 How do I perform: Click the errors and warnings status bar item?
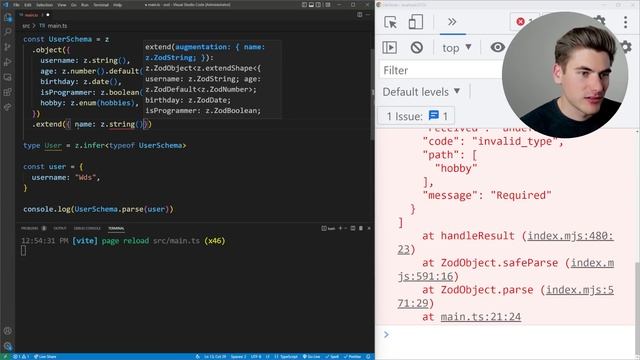pyautogui.click(x=20, y=356)
